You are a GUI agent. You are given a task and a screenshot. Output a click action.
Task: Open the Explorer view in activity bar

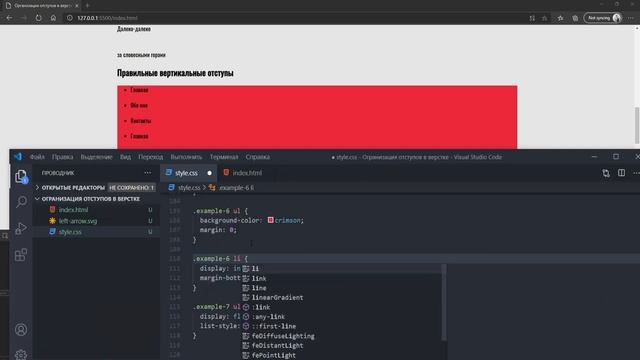click(x=21, y=177)
